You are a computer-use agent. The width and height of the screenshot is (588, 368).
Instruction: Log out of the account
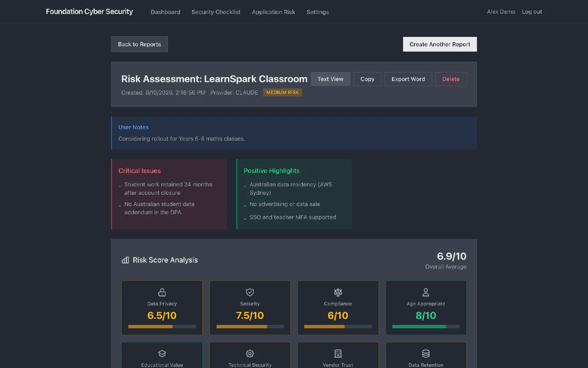point(532,12)
